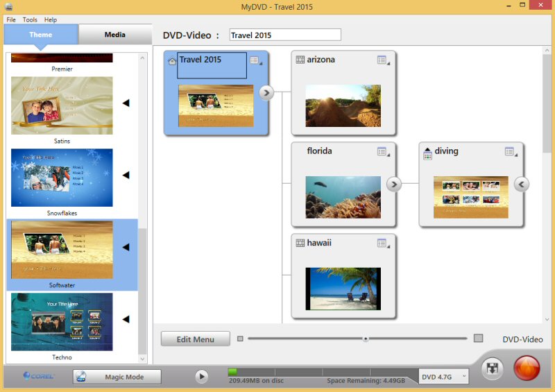Image resolution: width=555 pixels, height=392 pixels.
Task: Activate Magic Mode button
Action: (x=117, y=377)
